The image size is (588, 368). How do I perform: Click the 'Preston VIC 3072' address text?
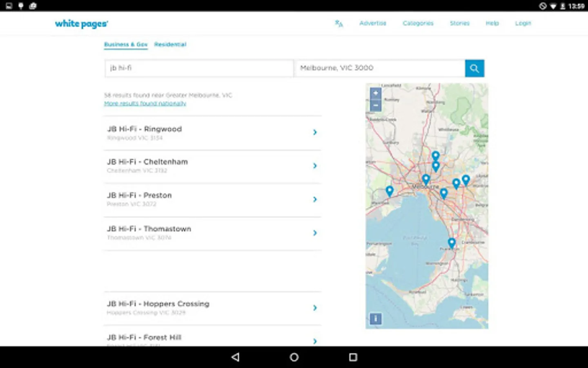click(131, 204)
